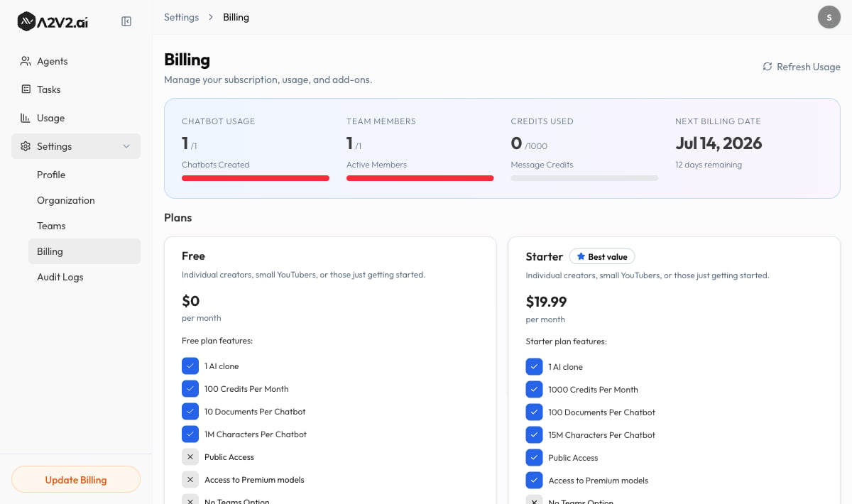Click the Refresh Usage circular arrows icon

tap(768, 67)
